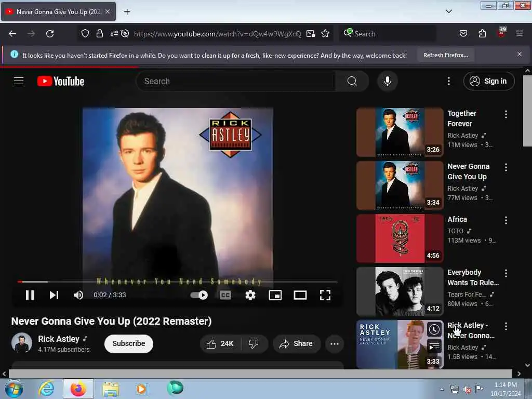The width and height of the screenshot is (532, 399).
Task: Open picture-in-picture from address bar
Action: 311,34
